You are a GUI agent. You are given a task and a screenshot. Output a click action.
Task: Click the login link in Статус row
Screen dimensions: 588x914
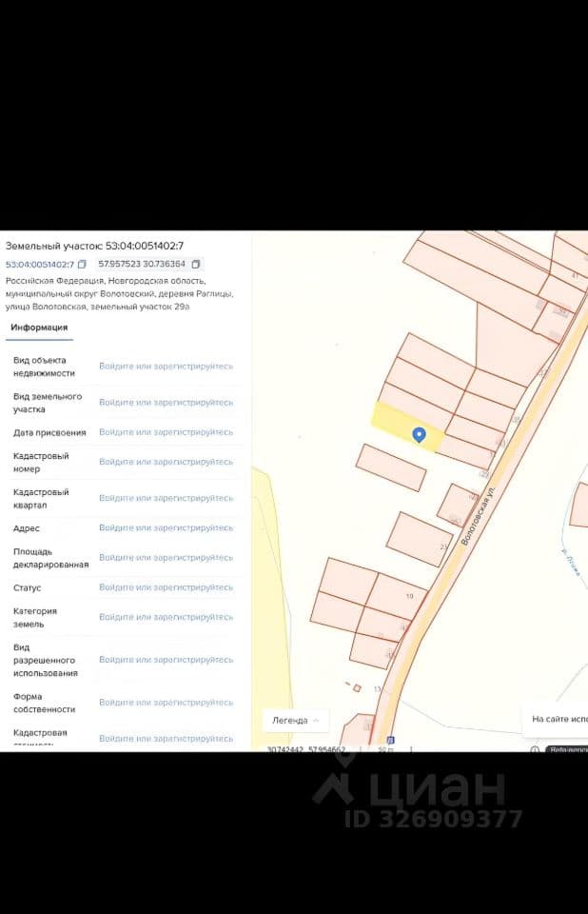(167, 587)
